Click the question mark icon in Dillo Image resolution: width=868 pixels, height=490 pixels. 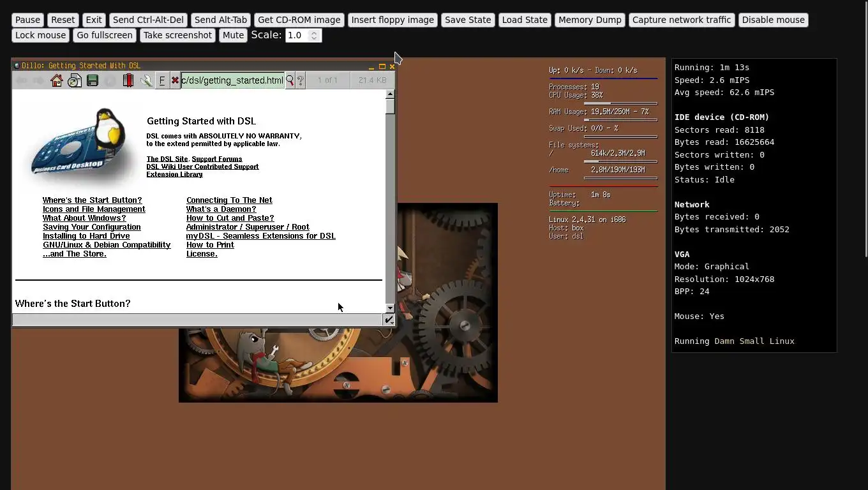(300, 80)
